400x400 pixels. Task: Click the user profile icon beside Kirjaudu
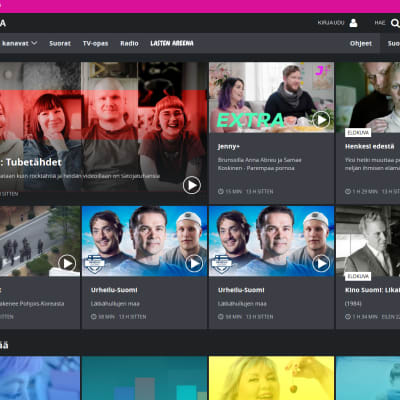[x=353, y=23]
